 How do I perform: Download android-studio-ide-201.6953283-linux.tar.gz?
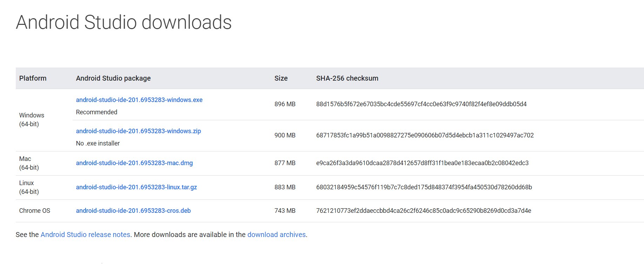(136, 187)
